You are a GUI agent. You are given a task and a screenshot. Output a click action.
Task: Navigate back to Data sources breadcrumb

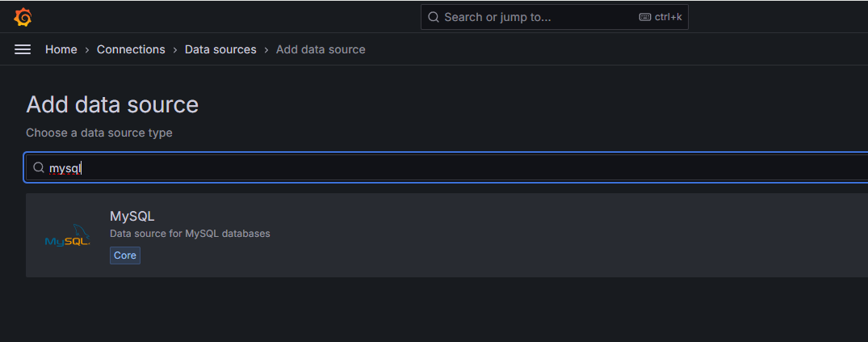coord(220,49)
